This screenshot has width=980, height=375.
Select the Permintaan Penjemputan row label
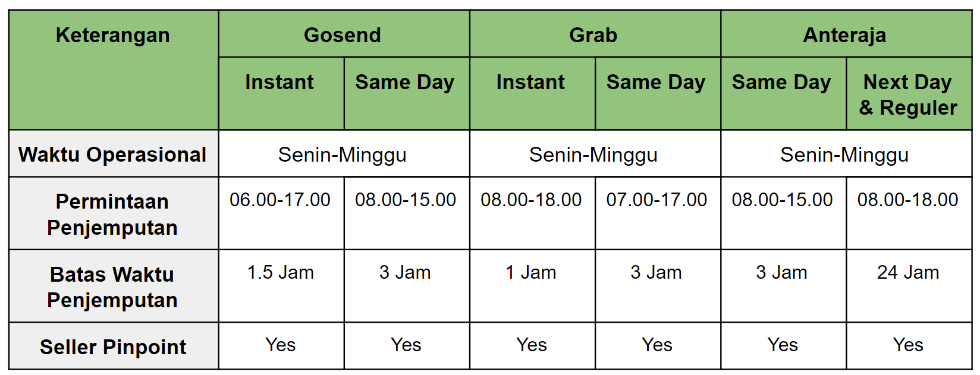(x=113, y=213)
